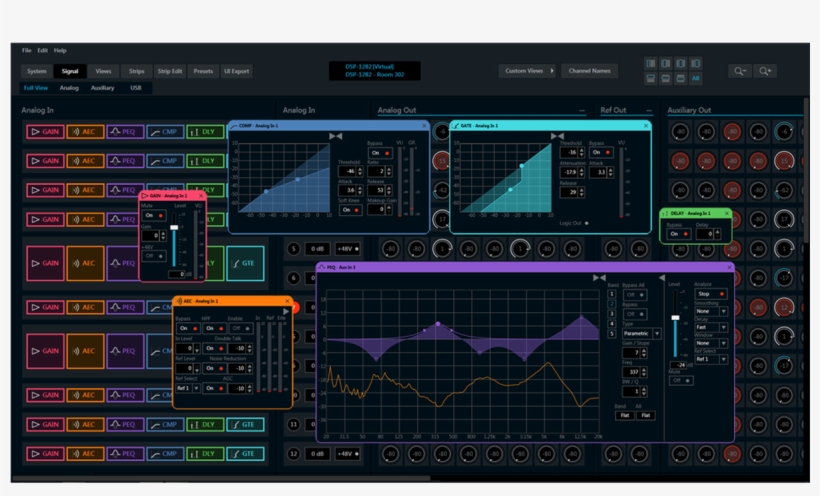Select the 'All' layout view icon
The width and height of the screenshot is (820, 496).
[696, 78]
